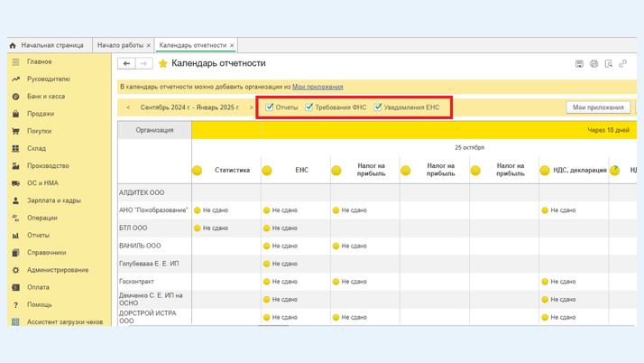The width and height of the screenshot is (644, 363).
Task: Click yellow status for АНО Статистика report
Action: pyautogui.click(x=198, y=210)
